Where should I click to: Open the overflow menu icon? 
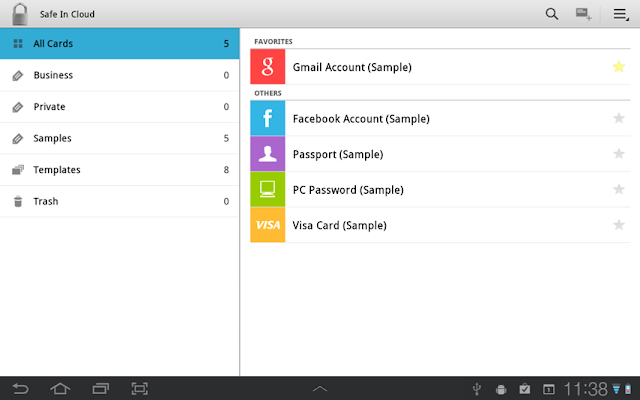(x=621, y=14)
